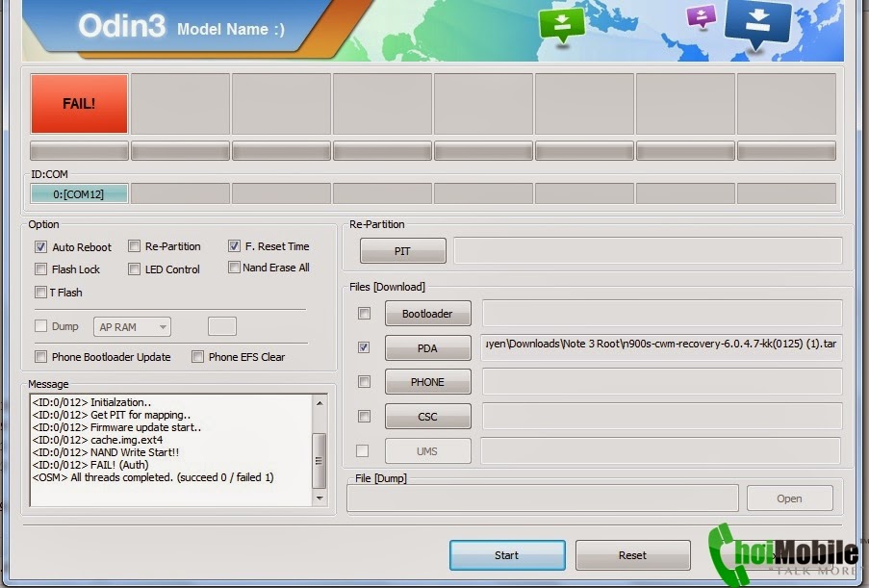Click the "Initialzation.." log line
Viewport: 869px width, 588px height.
91,402
